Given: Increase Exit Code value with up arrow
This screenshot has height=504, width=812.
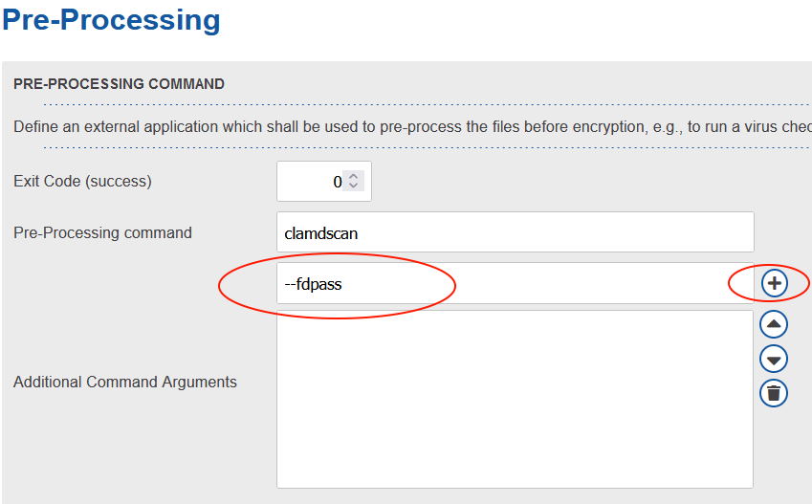Looking at the screenshot, I should 353,177.
